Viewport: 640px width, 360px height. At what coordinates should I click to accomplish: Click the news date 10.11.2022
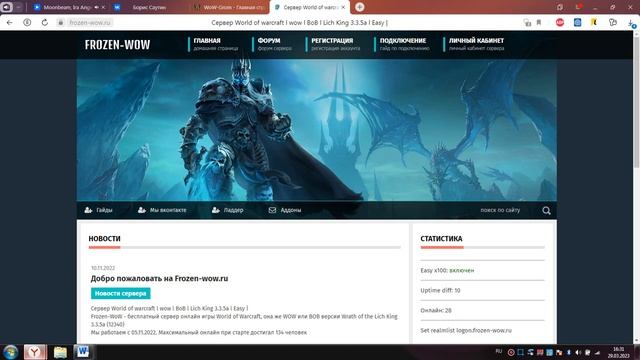103,268
